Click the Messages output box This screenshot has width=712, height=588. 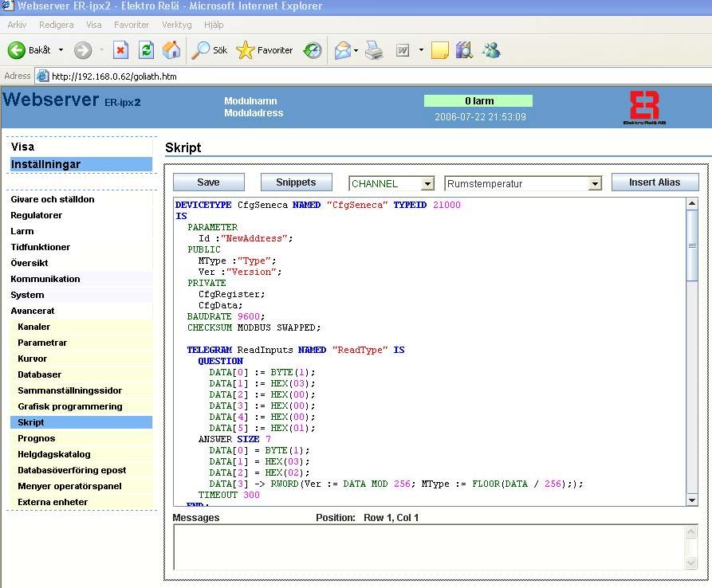[430, 547]
